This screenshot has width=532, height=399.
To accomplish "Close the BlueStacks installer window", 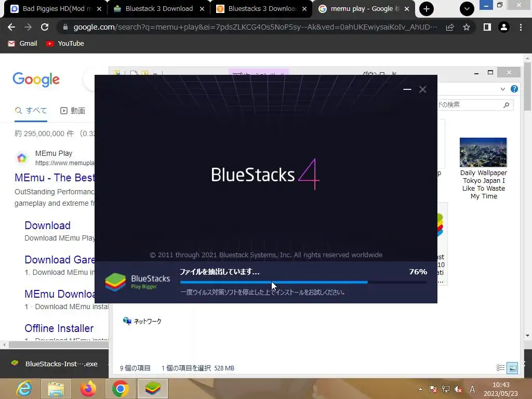I will click(x=422, y=89).
